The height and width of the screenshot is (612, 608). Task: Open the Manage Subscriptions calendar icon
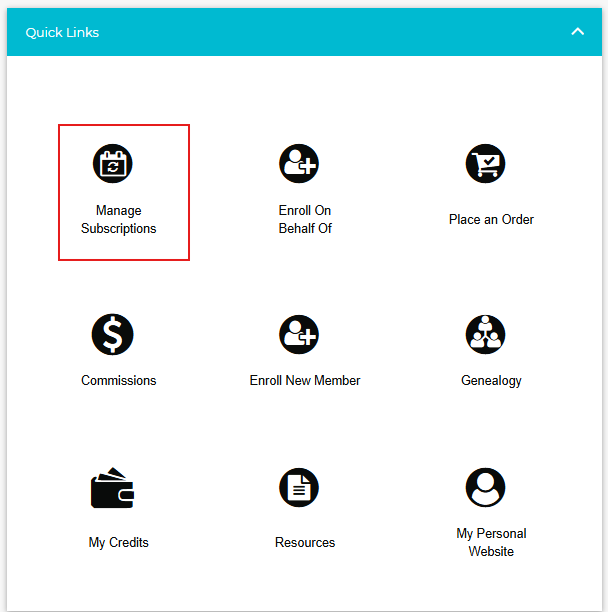click(112, 163)
